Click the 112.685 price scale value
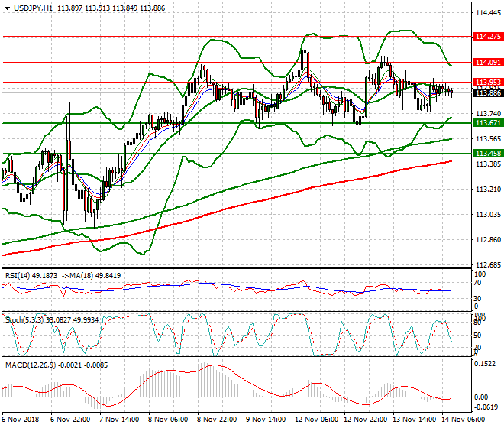 click(x=488, y=265)
